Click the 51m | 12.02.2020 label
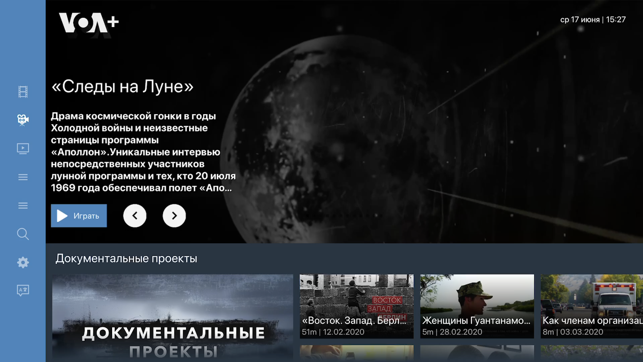This screenshot has width=643, height=362. coord(333,332)
